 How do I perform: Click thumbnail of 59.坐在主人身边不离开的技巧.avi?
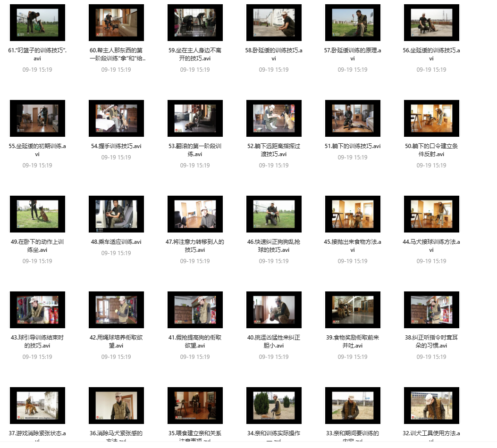(195, 23)
